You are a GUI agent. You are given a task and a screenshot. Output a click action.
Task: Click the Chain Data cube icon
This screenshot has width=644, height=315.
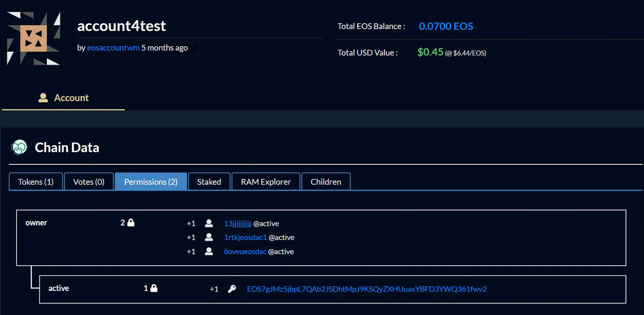(19, 147)
